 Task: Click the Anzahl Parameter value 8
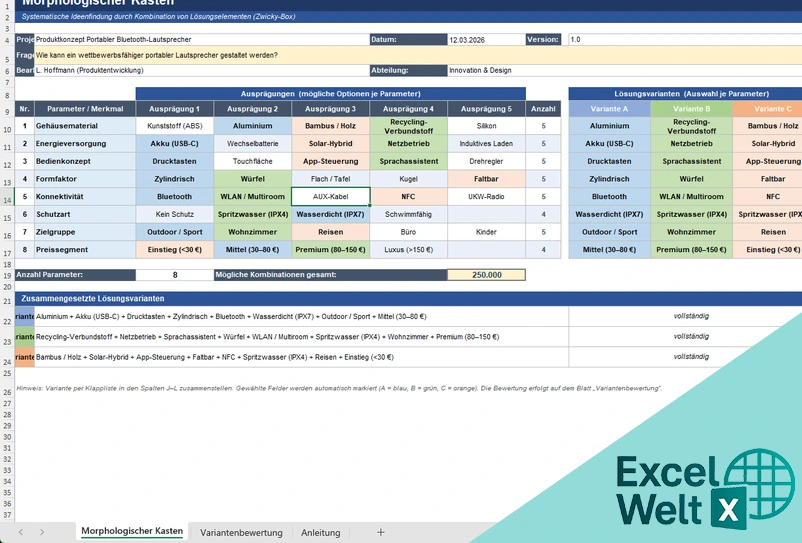point(174,275)
